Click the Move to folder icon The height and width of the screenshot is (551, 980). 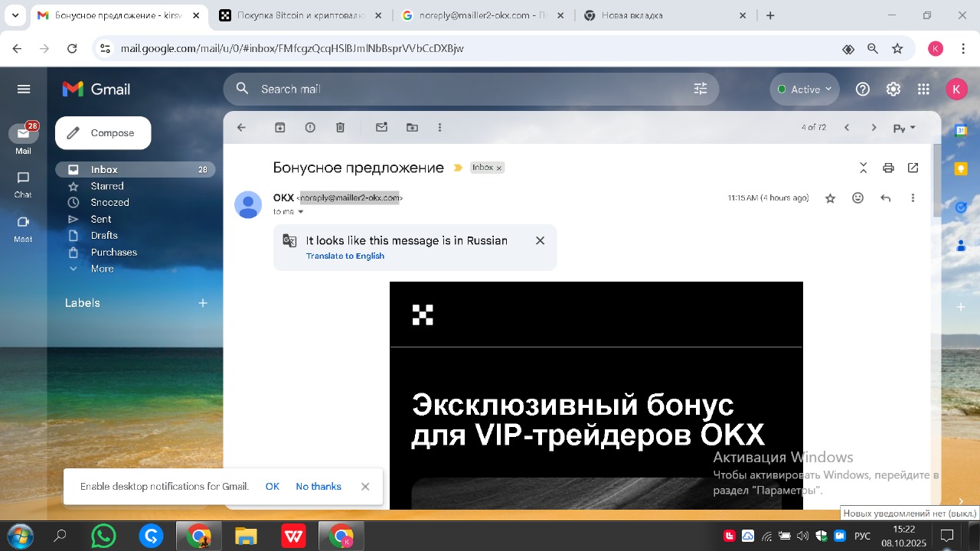[412, 128]
